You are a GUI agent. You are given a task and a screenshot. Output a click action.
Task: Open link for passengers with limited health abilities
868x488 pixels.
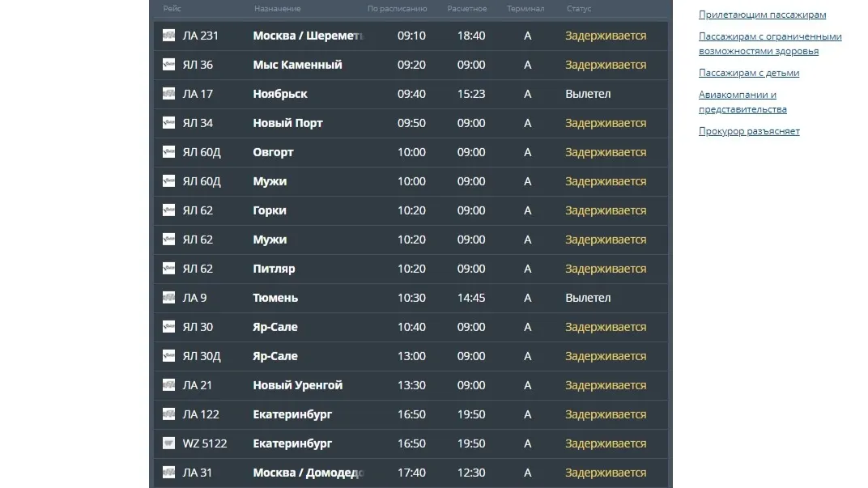(x=769, y=44)
